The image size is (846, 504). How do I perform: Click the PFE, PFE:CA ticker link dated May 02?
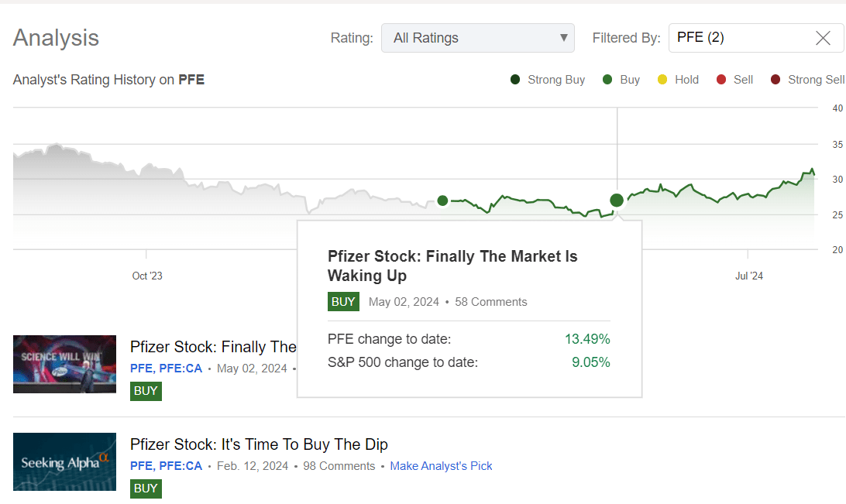(166, 369)
